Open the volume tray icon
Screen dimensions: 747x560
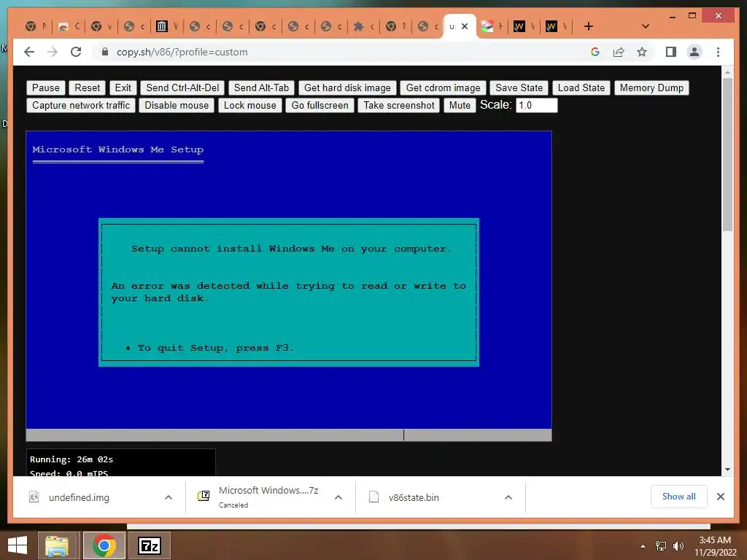click(678, 546)
